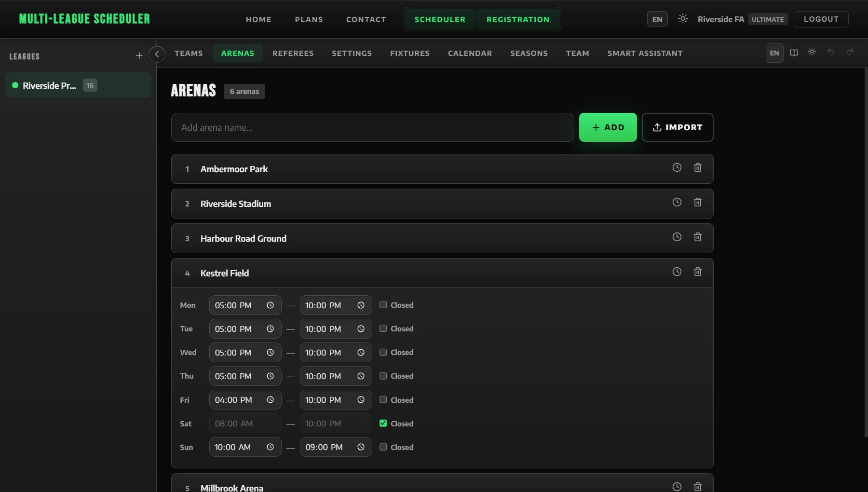This screenshot has width=868, height=492.
Task: Delete the Ambermoor Park arena
Action: (x=698, y=167)
